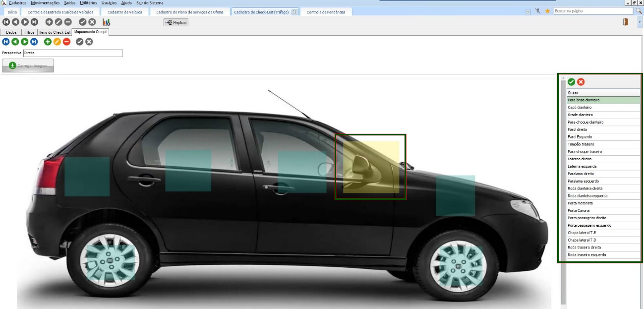Open the bar chart report icon

coord(107,22)
